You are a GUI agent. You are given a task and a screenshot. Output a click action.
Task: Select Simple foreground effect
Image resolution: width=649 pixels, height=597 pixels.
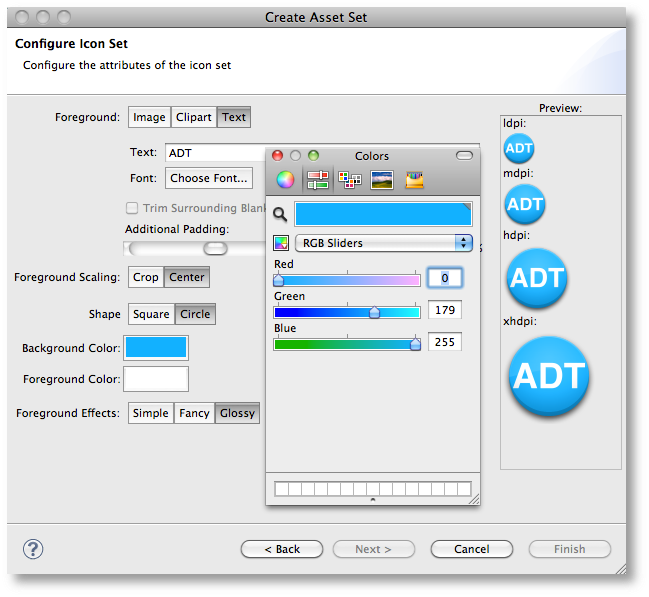(151, 413)
